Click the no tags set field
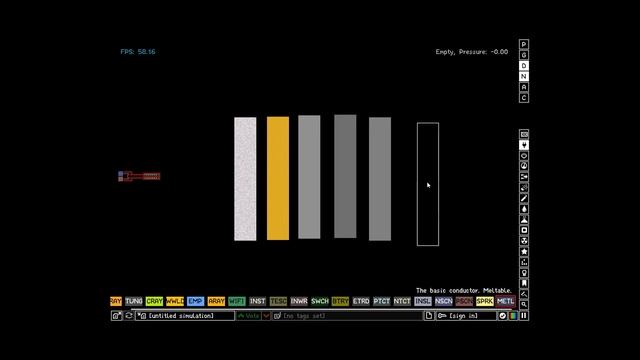Screen dimensions: 640x360 click(x=347, y=316)
